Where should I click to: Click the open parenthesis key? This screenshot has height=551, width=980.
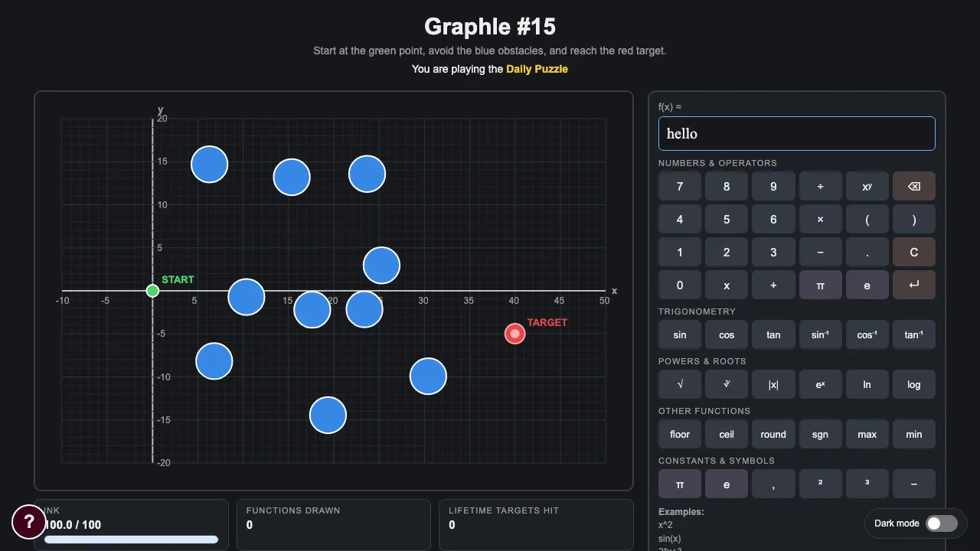867,219
